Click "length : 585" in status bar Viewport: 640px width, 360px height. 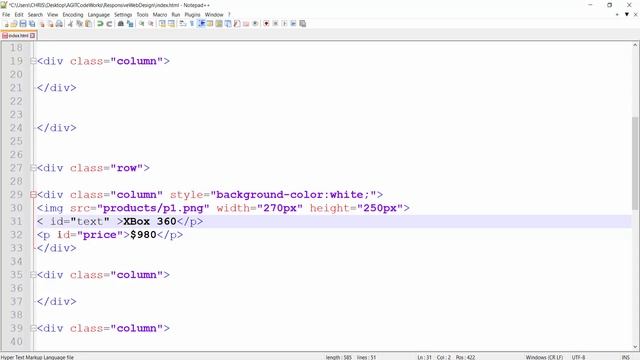coord(339,357)
